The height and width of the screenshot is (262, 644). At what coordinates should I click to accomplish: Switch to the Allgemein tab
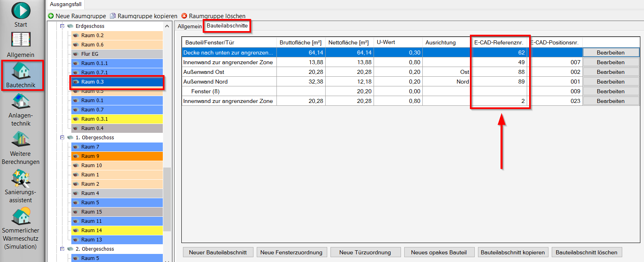click(189, 26)
